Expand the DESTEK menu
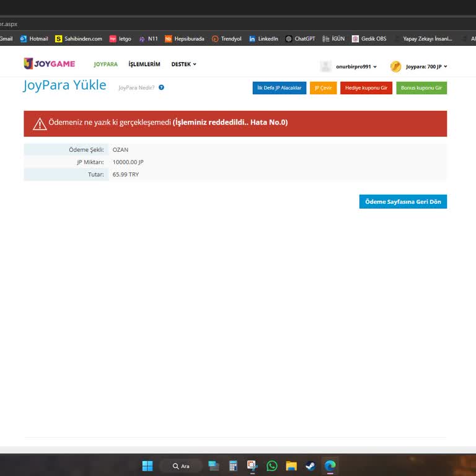This screenshot has width=476, height=476. click(x=183, y=64)
